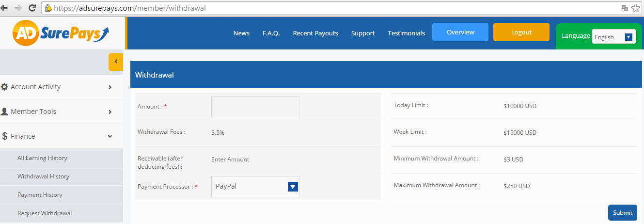Collapse sidebar with orange arrow button

click(x=116, y=62)
